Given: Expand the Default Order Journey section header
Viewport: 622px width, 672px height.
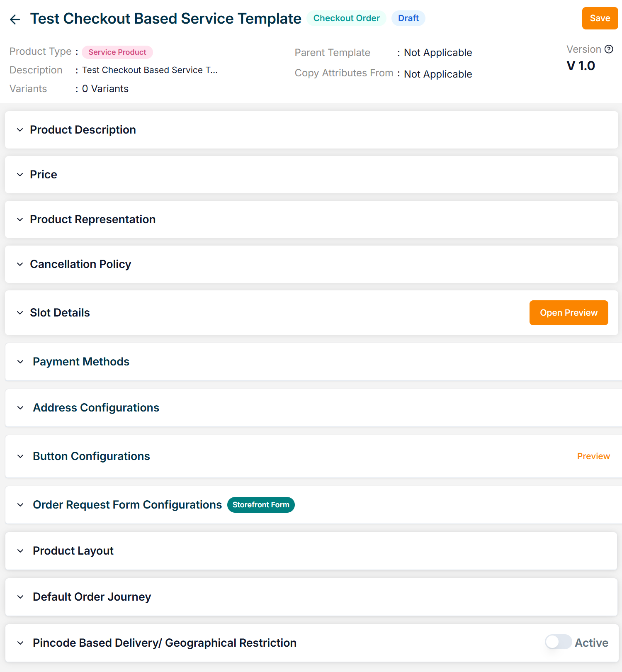Looking at the screenshot, I should tap(92, 597).
